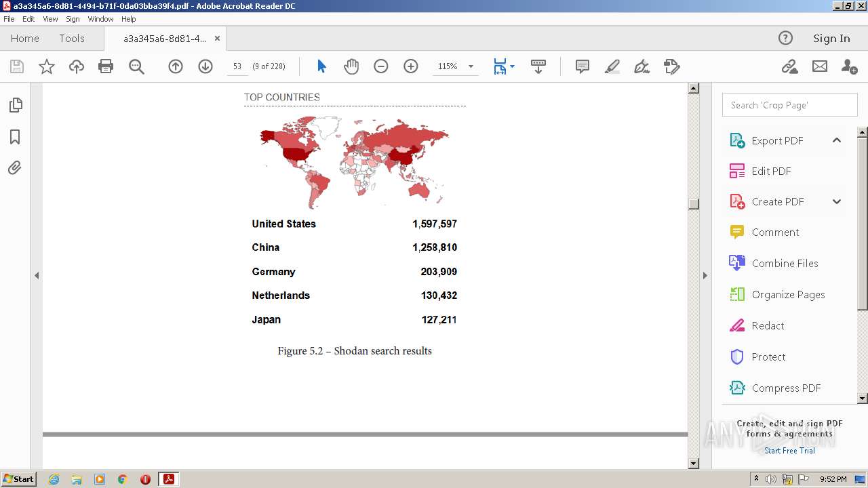Upload file to cloud icon

click(77, 66)
